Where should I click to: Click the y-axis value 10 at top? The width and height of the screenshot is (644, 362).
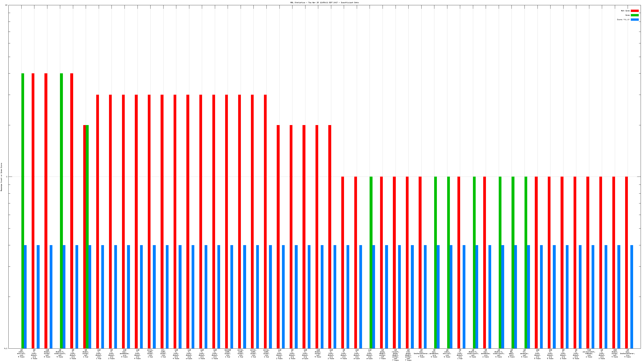(x=6, y=5)
